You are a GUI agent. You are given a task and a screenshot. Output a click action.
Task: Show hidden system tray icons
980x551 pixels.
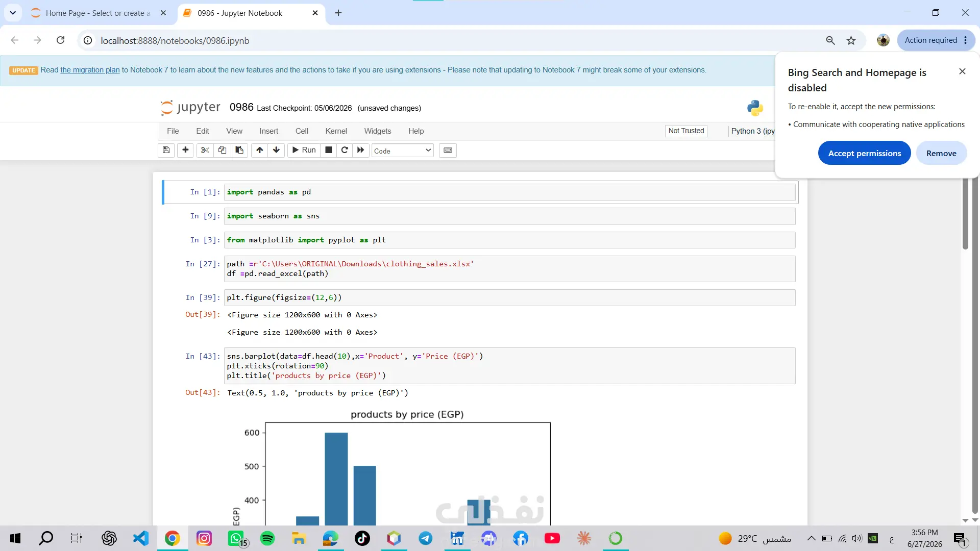tap(811, 538)
